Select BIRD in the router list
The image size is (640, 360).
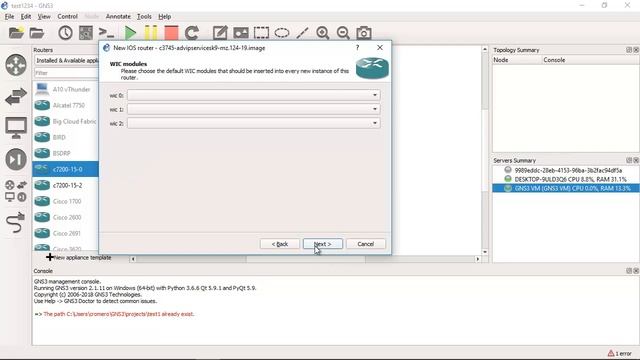pyautogui.click(x=65, y=137)
